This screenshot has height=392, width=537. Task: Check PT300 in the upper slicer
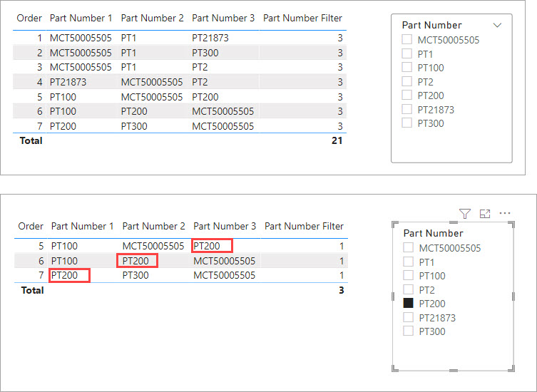407,123
